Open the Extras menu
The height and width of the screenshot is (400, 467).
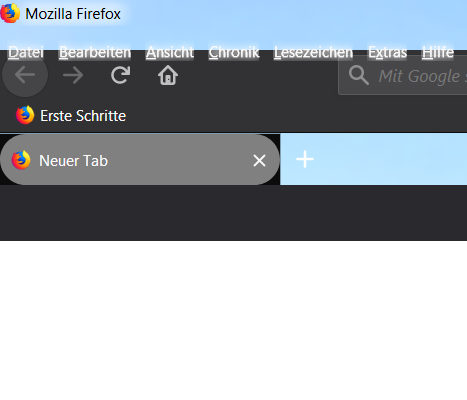[x=387, y=52]
